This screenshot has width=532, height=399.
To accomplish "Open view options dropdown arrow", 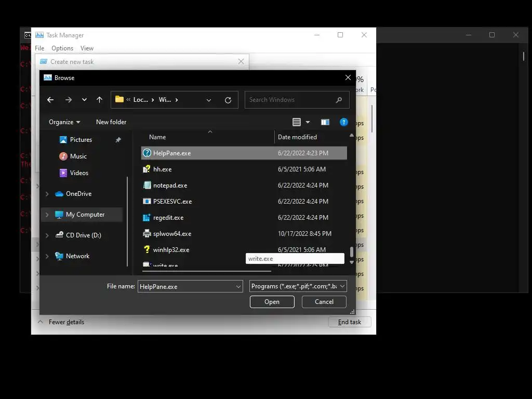I will [308, 122].
